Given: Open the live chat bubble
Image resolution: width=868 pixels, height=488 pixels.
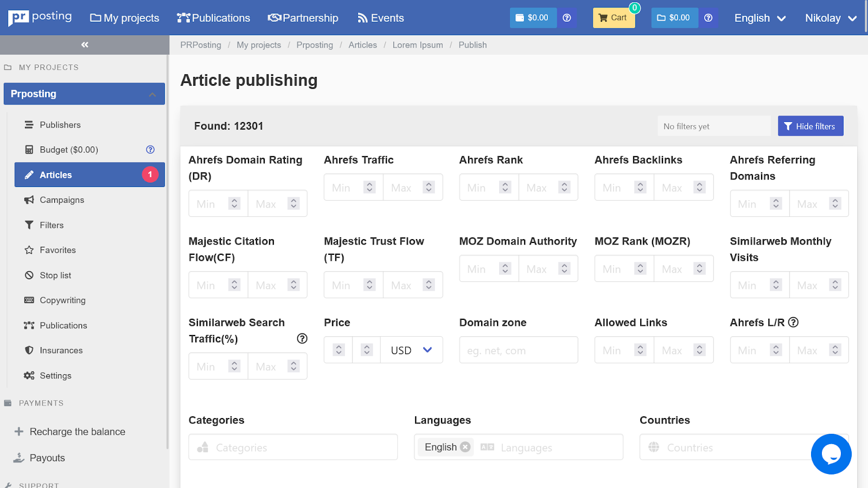Looking at the screenshot, I should [x=831, y=454].
